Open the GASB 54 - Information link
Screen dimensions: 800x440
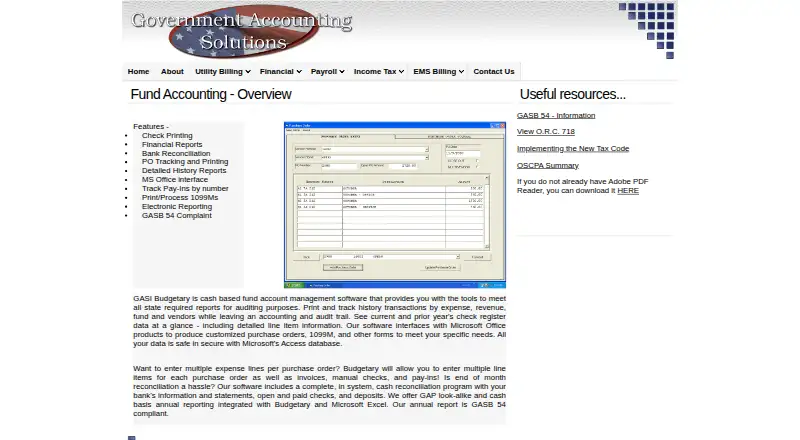tap(556, 115)
